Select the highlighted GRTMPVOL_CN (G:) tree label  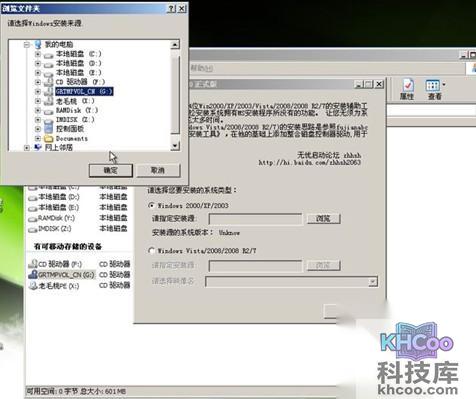(84, 91)
